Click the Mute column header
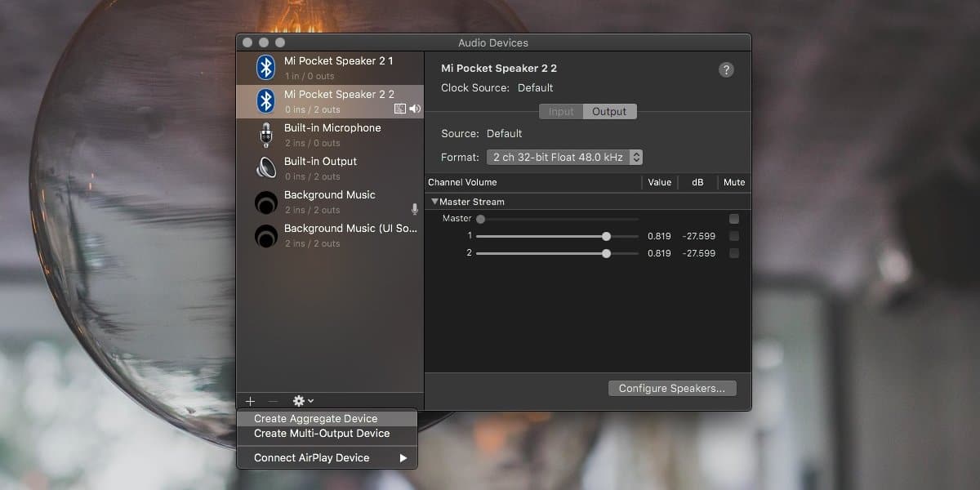Viewport: 980px width, 490px height. [734, 182]
